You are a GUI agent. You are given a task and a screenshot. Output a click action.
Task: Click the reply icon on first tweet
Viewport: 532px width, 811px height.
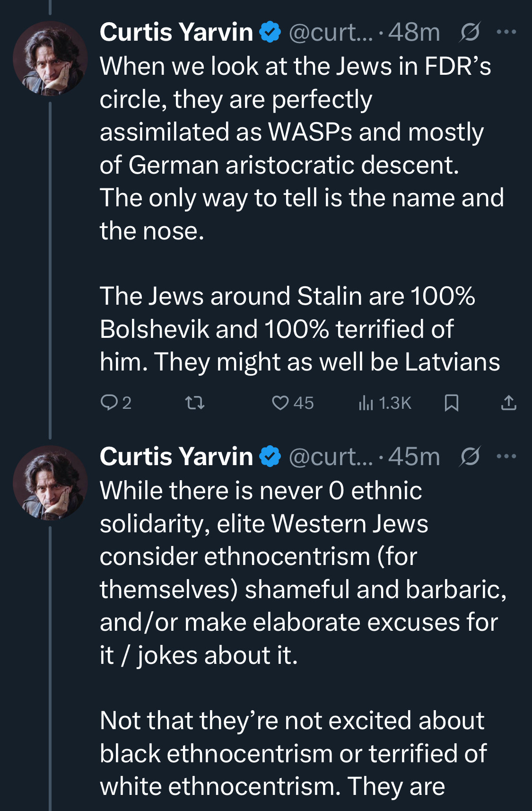109,403
